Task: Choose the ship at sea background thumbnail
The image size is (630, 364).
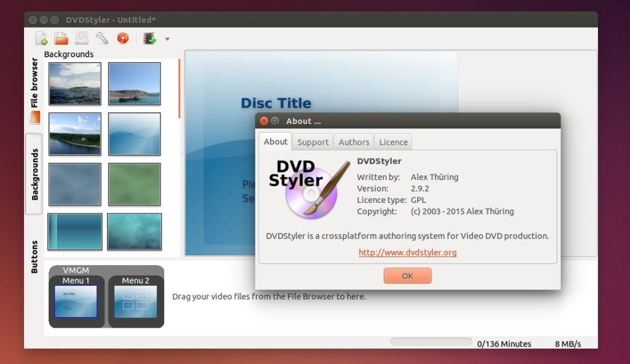Action: (x=134, y=84)
